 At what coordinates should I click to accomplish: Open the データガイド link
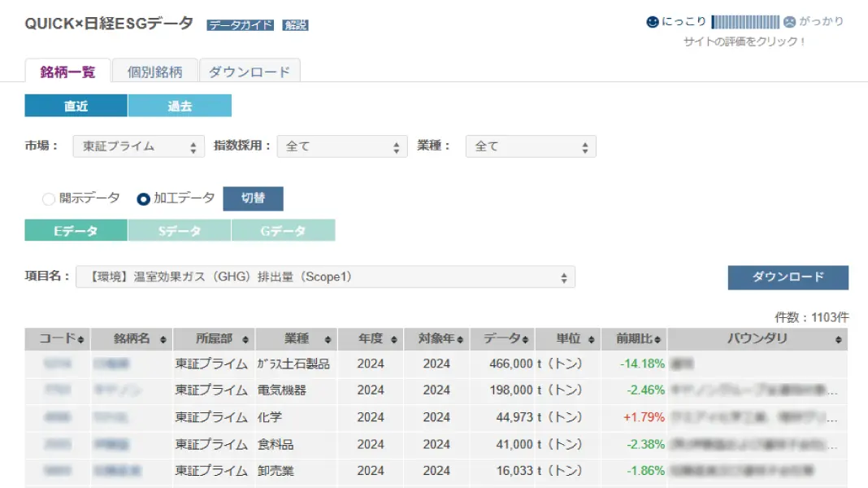click(241, 25)
